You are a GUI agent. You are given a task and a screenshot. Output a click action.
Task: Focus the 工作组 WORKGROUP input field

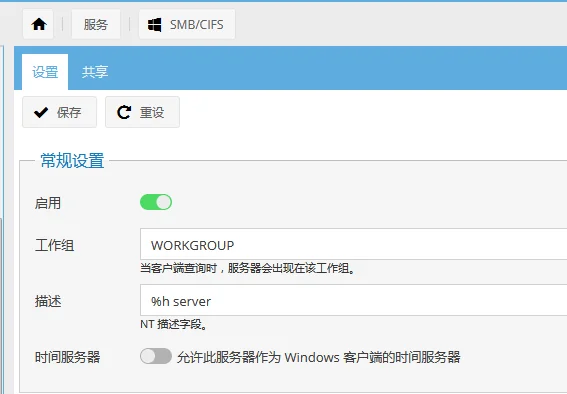click(354, 244)
